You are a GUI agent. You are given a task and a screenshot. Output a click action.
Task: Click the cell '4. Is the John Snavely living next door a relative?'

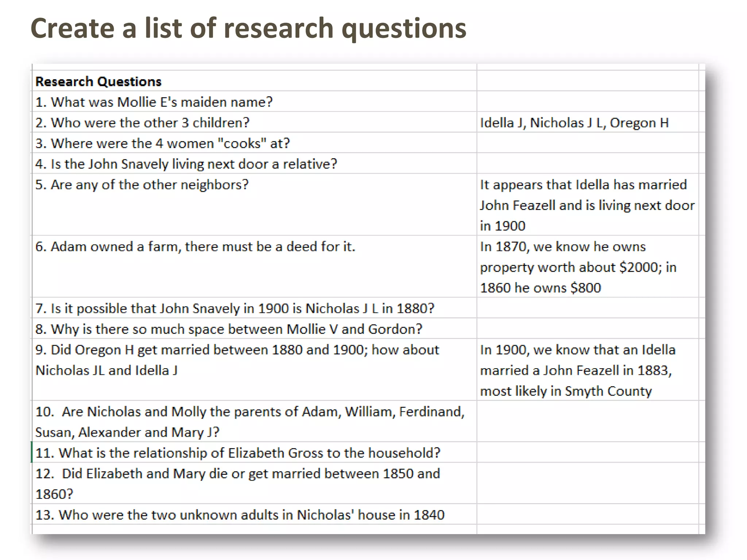tap(254, 163)
